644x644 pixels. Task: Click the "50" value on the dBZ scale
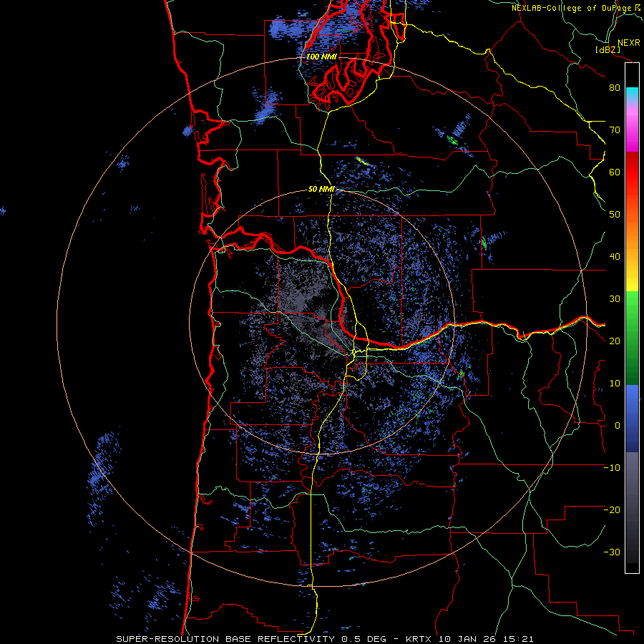click(x=615, y=215)
